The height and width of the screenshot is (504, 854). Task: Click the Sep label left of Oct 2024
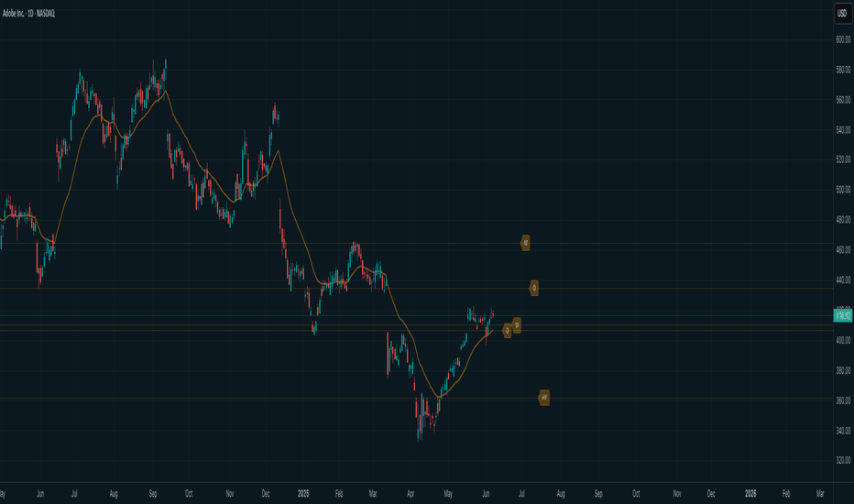pyautogui.click(x=153, y=494)
